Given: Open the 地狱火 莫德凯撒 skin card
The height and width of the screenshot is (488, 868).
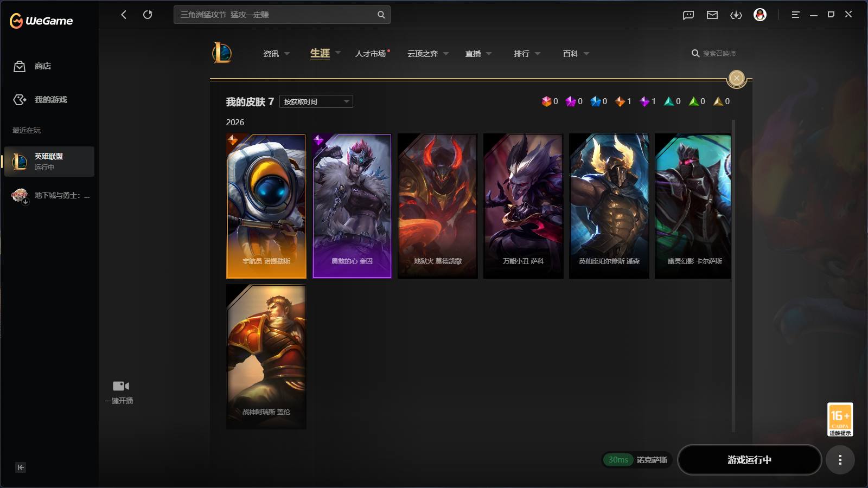Looking at the screenshot, I should (x=438, y=206).
